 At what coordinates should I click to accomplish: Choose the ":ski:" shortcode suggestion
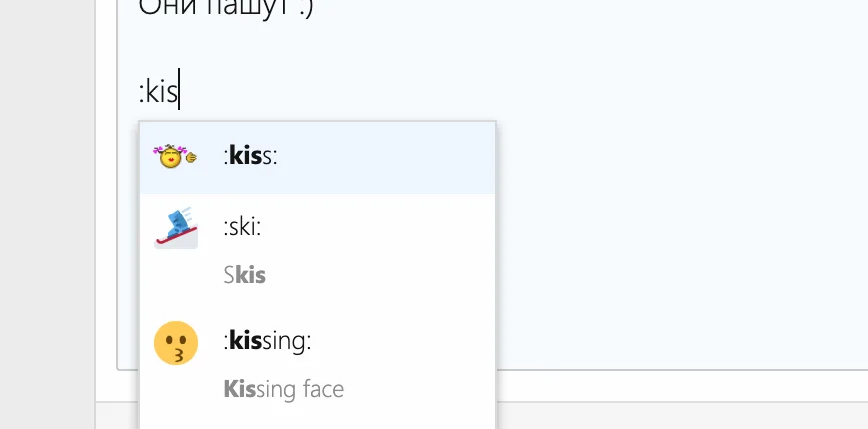242,227
